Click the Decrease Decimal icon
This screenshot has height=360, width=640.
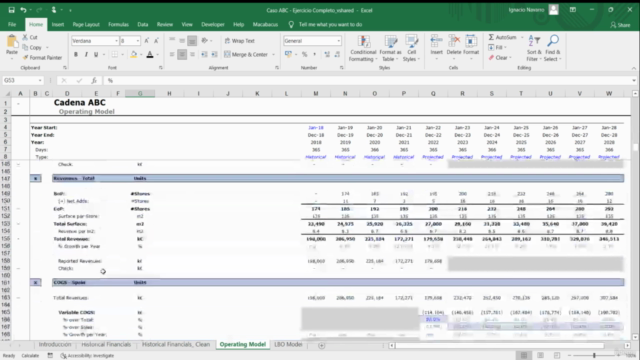pos(337,54)
